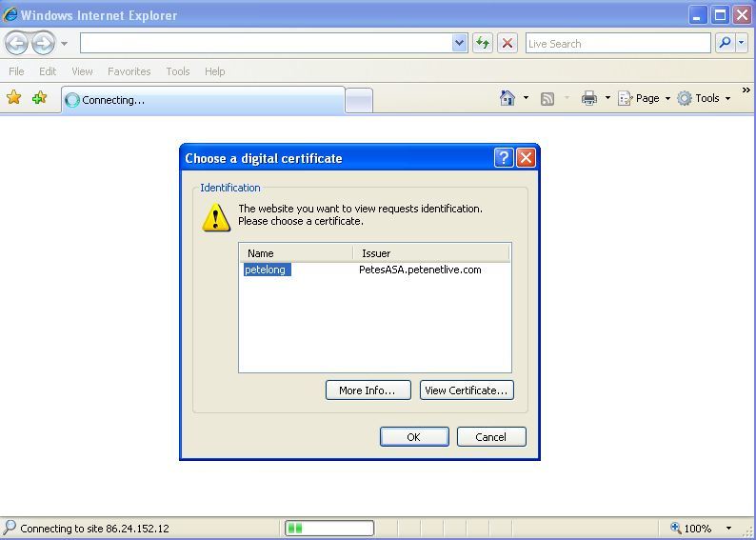The image size is (756, 540).
Task: Click the green Refresh arrows icon
Action: 483,44
